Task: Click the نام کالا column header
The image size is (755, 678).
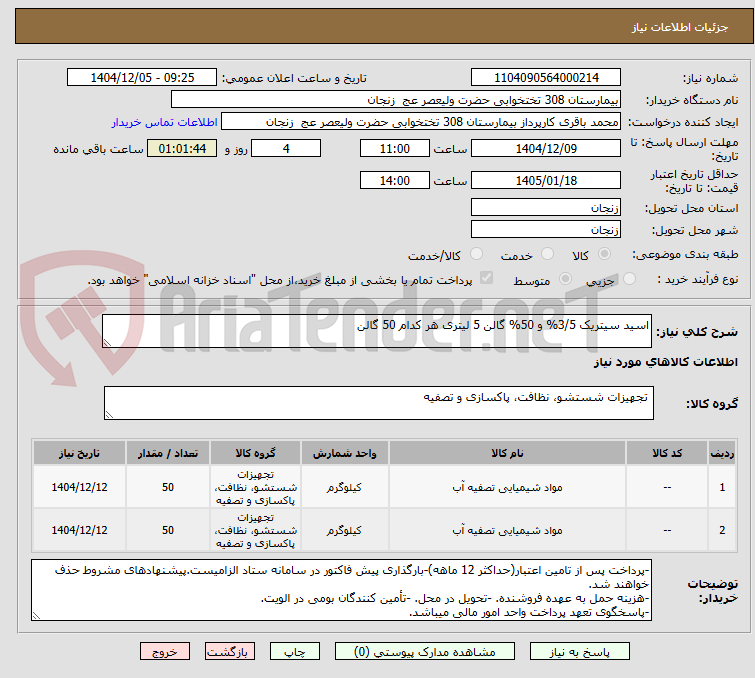Action: coord(507,453)
